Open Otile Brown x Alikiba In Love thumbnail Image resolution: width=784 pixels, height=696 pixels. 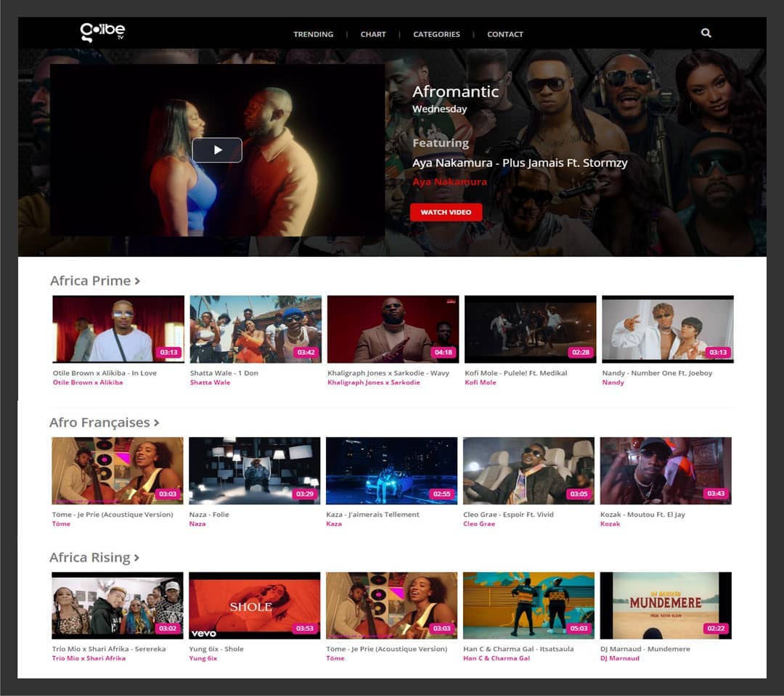click(x=118, y=329)
